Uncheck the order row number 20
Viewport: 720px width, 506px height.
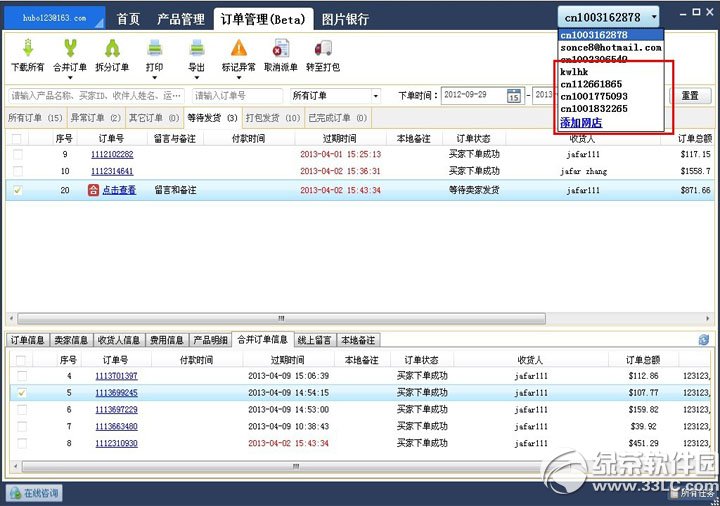pyautogui.click(x=17, y=190)
